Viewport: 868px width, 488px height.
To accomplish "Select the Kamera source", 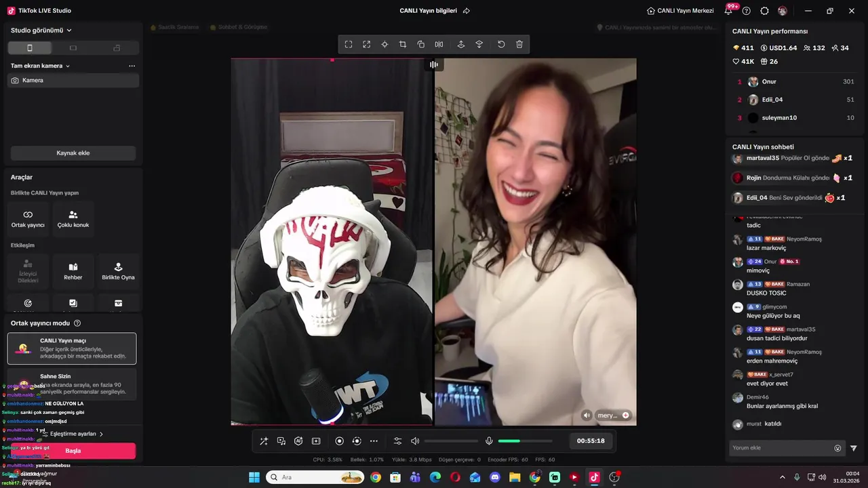I will point(73,80).
